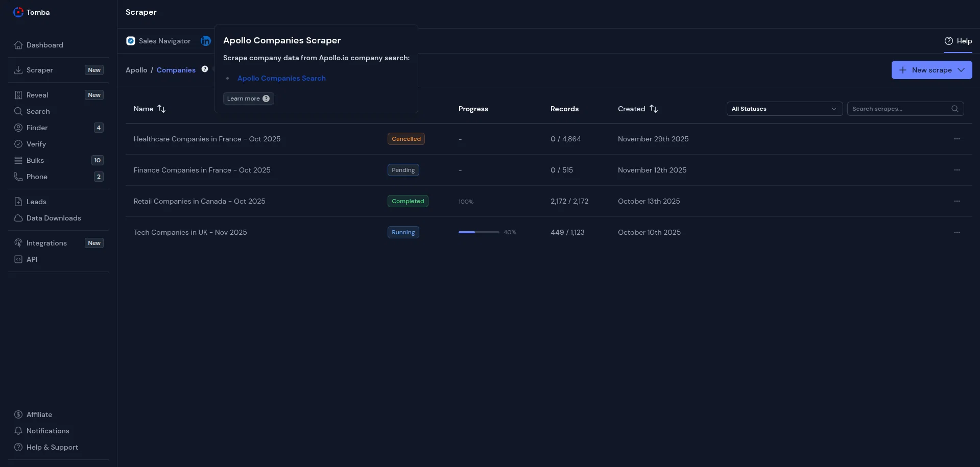The width and height of the screenshot is (980, 467).
Task: Click the Tech Companies 40% progress bar
Action: [479, 232]
